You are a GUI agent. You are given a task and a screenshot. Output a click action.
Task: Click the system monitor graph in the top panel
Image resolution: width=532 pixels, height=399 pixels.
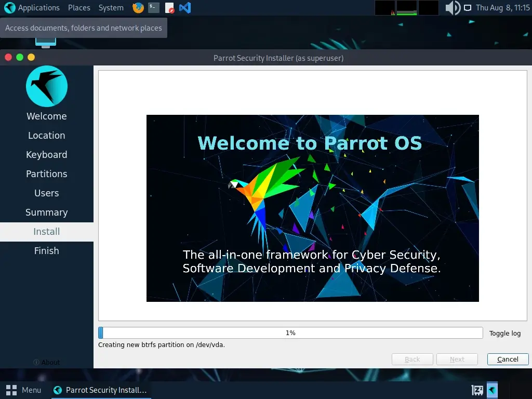coord(406,8)
